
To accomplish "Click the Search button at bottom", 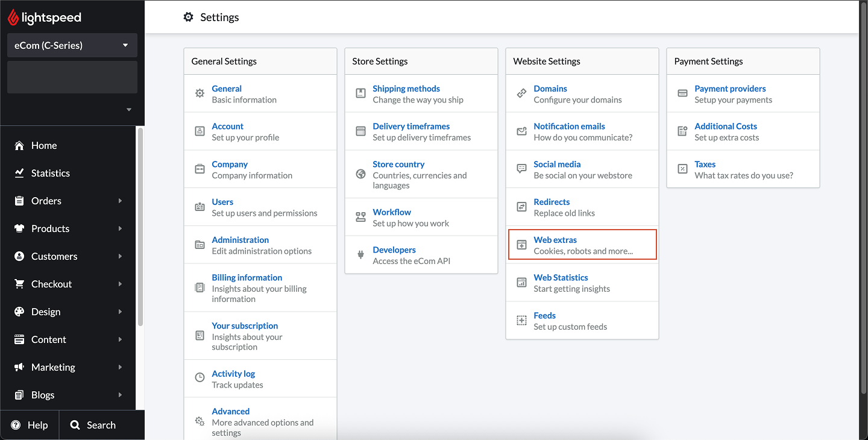I will (102, 425).
